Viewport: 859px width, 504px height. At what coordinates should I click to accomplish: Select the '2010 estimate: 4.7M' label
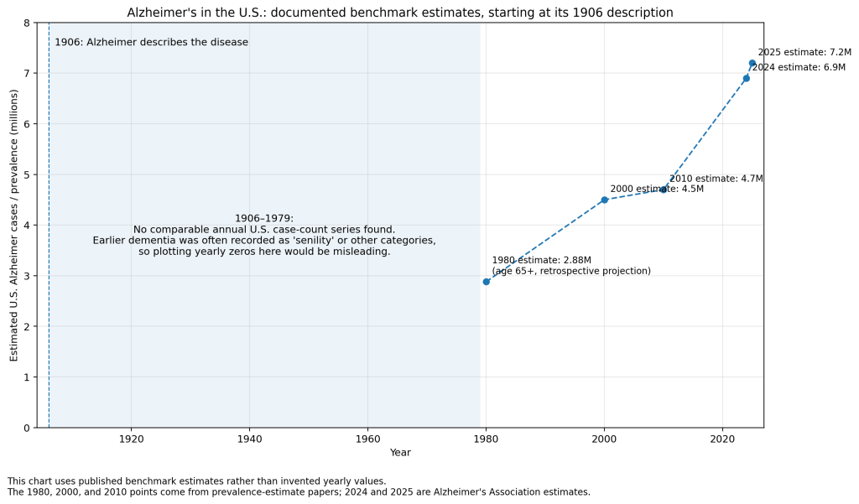716,179
